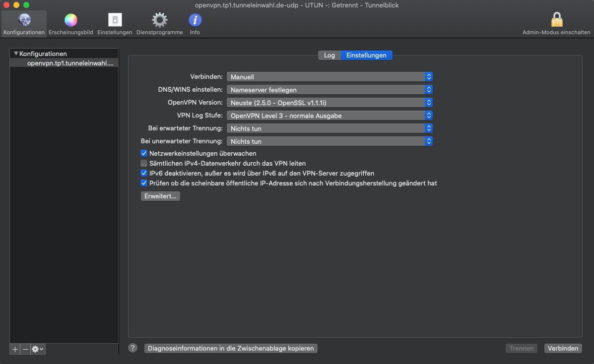Switch to the Log tab

click(x=330, y=56)
